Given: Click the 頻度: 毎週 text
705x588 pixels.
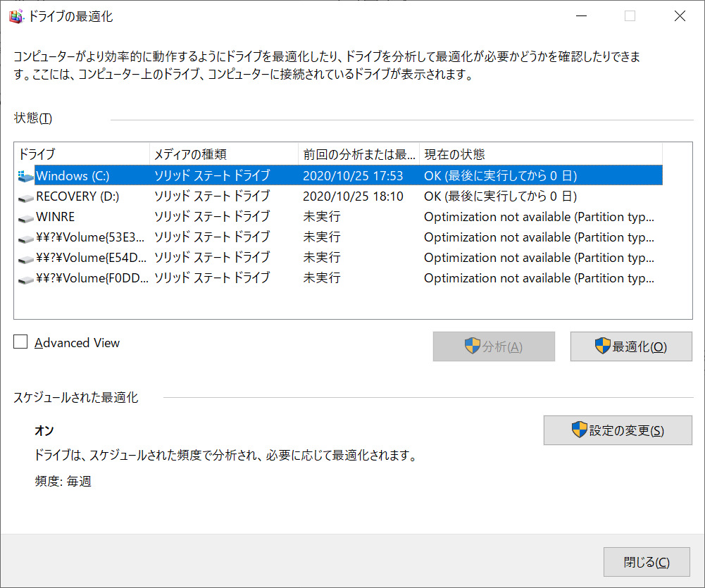Looking at the screenshot, I should (63, 482).
